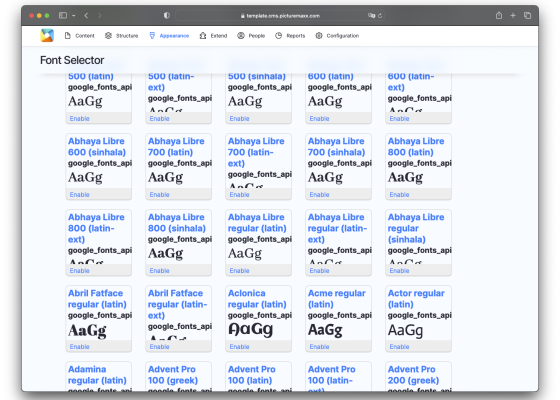Screen dimensions: 560x400
Task: Open the Configuration menu
Action: click(x=337, y=36)
